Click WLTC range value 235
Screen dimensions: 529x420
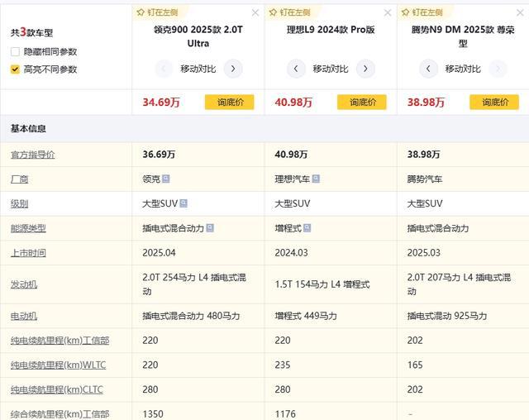click(283, 365)
